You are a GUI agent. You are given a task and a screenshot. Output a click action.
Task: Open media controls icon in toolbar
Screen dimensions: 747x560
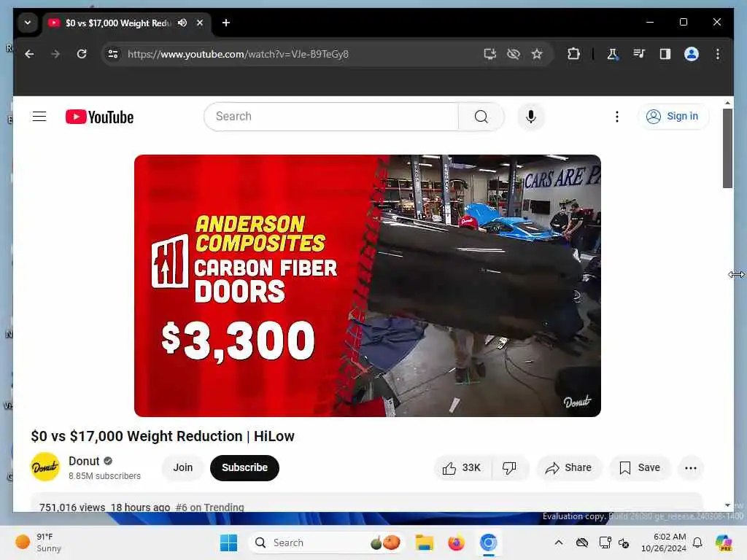639,54
